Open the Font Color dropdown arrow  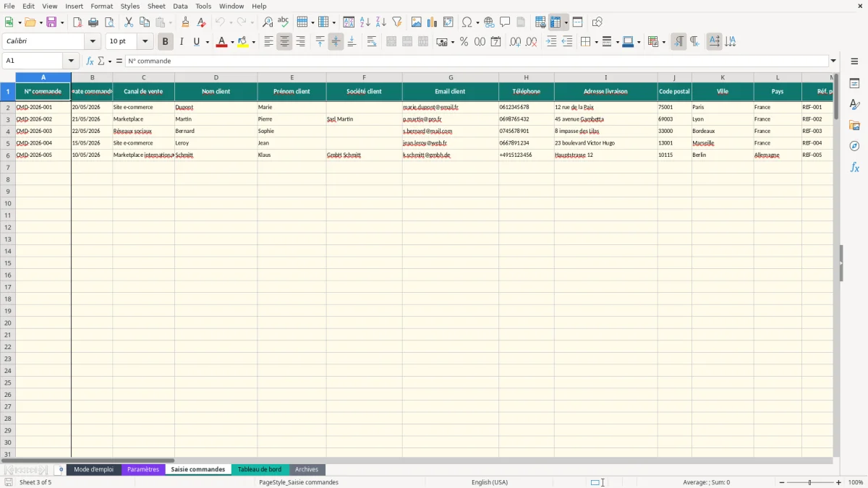(232, 42)
